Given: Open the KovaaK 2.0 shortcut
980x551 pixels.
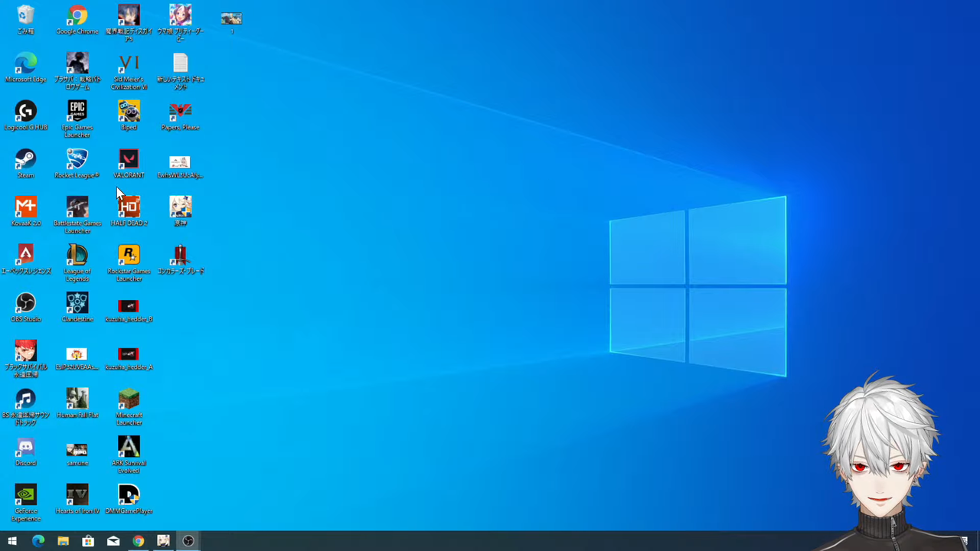Looking at the screenshot, I should click(25, 212).
